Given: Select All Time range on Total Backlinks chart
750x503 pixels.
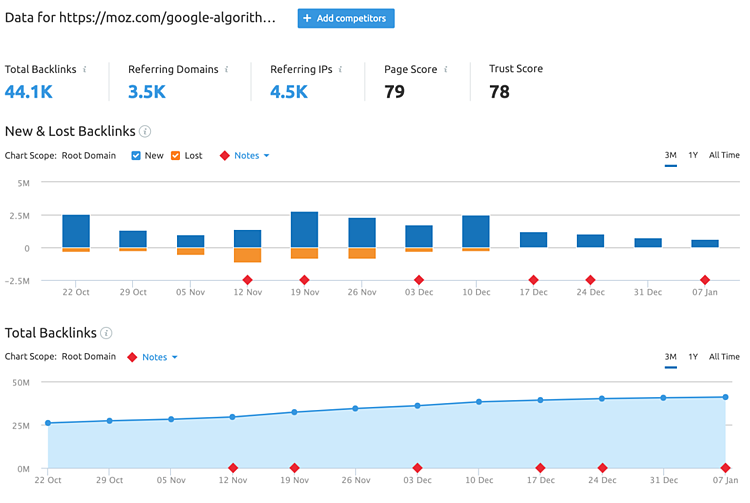Looking at the screenshot, I should 724,357.
